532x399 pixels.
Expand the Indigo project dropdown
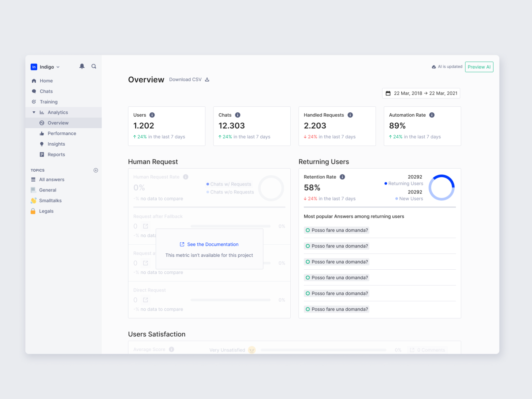(x=58, y=67)
